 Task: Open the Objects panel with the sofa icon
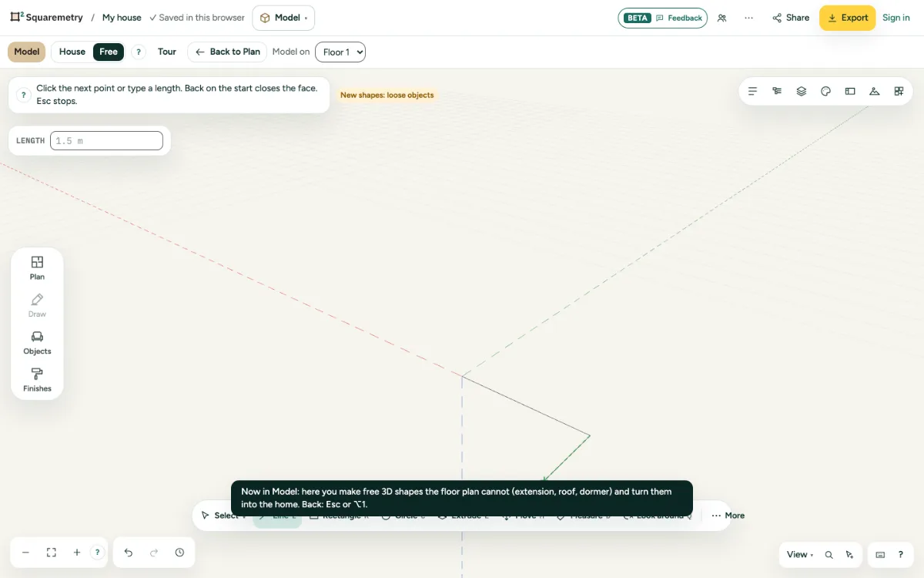pos(37,342)
